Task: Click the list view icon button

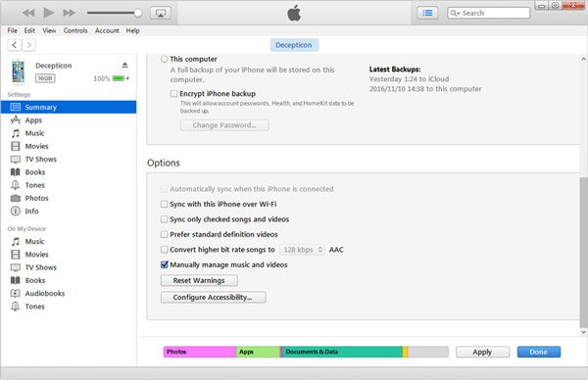Action: pyautogui.click(x=427, y=13)
